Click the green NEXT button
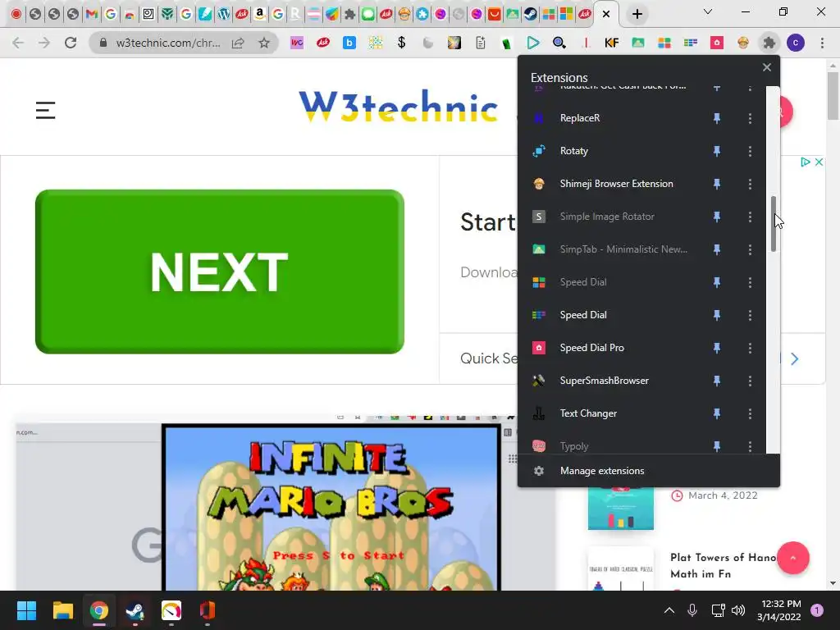 [220, 272]
